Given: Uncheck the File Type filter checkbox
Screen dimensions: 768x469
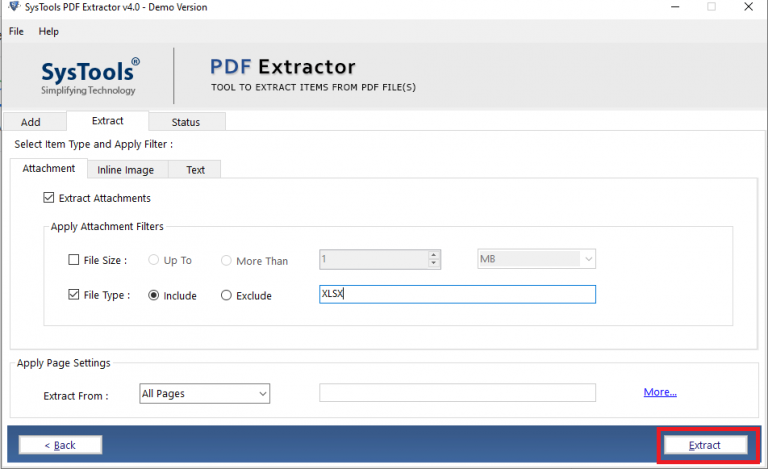Looking at the screenshot, I should point(73,295).
